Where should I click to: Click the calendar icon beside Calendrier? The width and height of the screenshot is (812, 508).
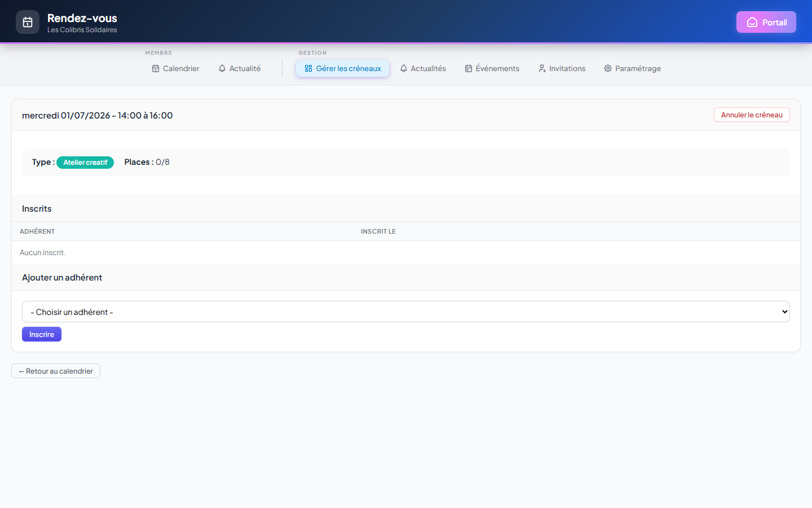(156, 68)
